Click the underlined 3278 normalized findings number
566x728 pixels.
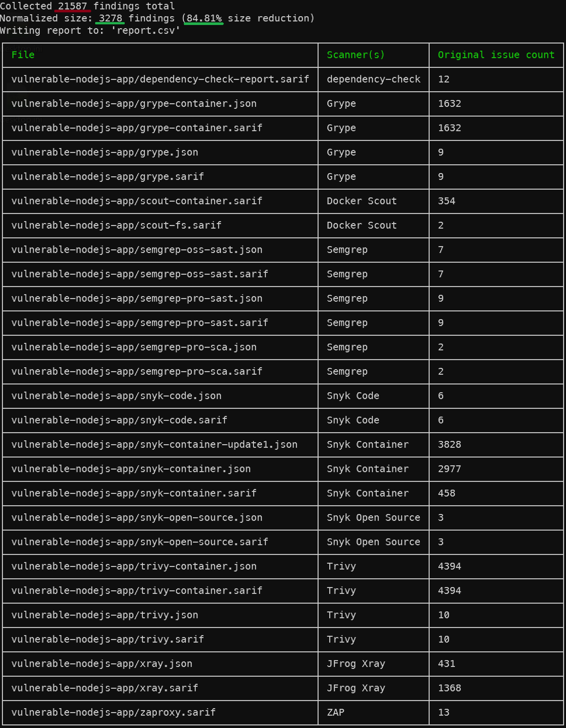110,18
